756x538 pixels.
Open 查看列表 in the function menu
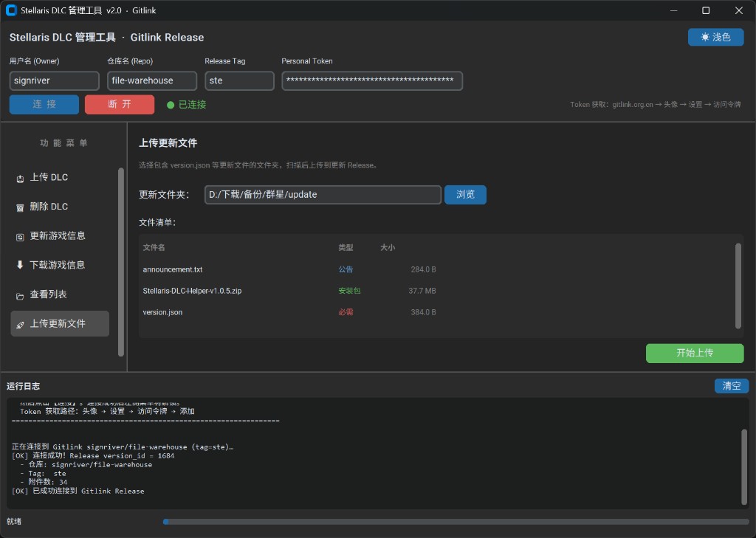tap(60, 294)
